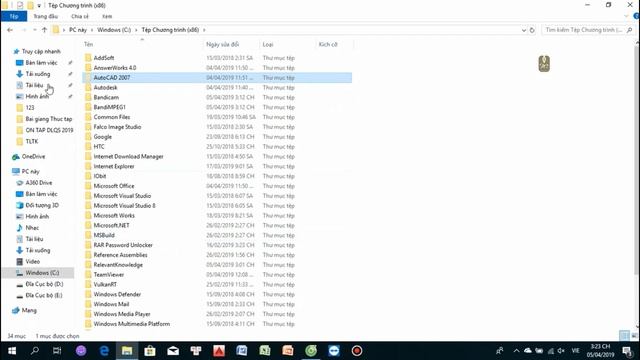Open Tải xuống under quick access

38,74
